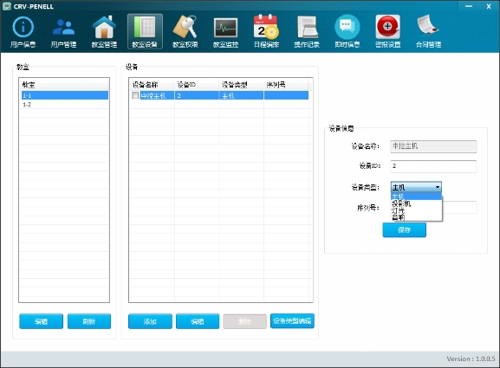This screenshot has width=500, height=368.
Task: Click into the device ID input field
Action: coord(433,166)
